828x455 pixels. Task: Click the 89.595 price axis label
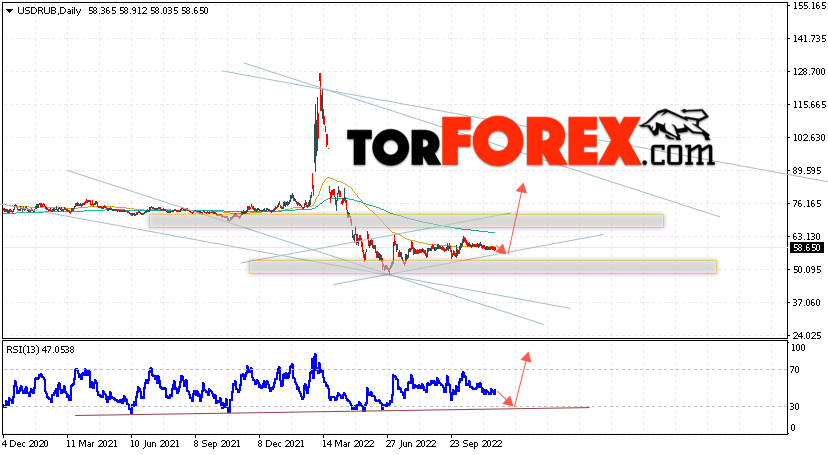(x=807, y=170)
